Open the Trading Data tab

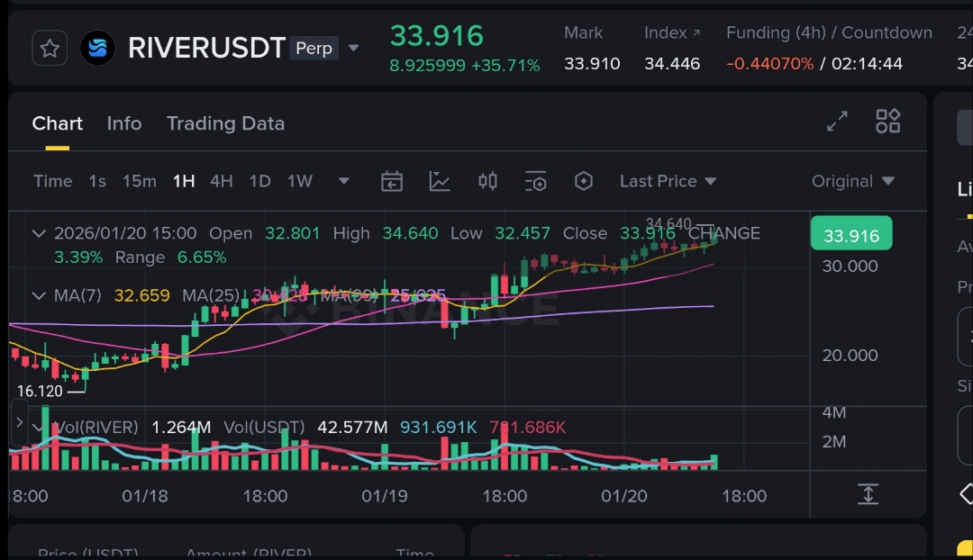(225, 123)
